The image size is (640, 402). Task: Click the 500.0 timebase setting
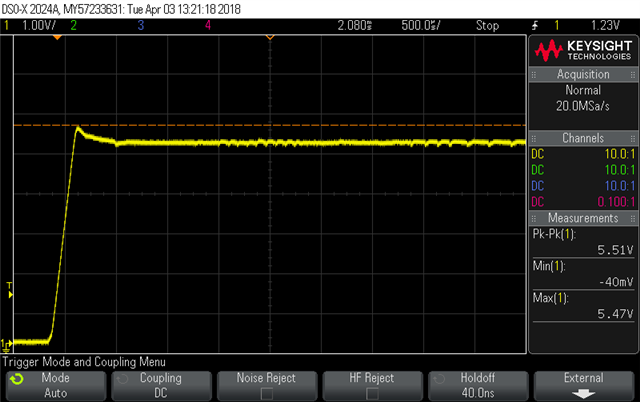point(421,25)
